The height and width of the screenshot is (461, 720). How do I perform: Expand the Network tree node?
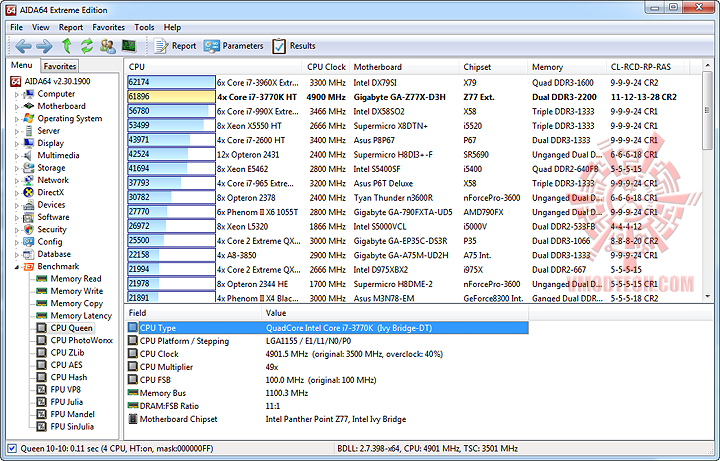tap(17, 180)
